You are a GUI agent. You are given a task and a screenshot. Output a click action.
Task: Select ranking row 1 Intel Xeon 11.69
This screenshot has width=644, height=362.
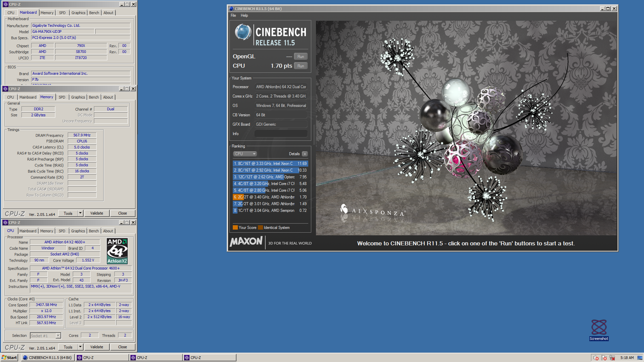tap(270, 164)
